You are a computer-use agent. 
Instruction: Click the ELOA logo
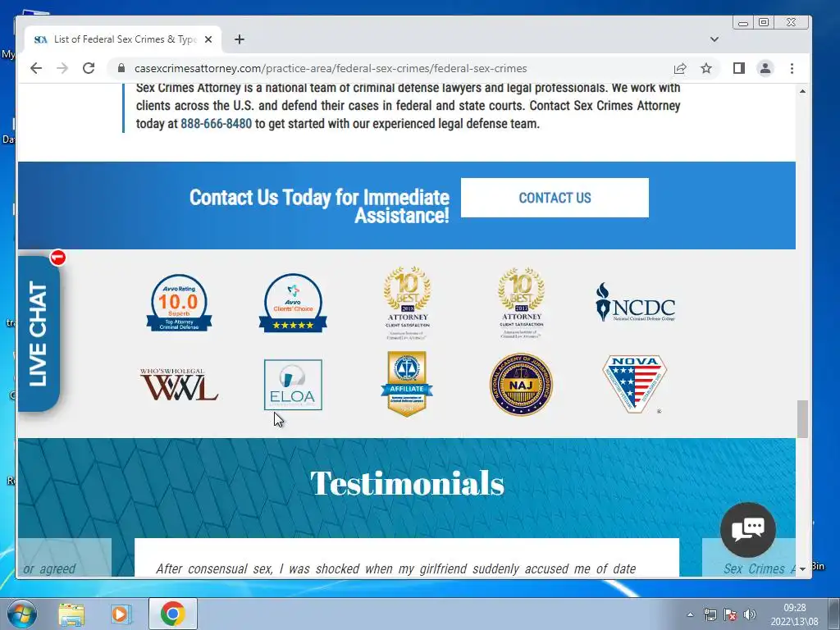[293, 385]
